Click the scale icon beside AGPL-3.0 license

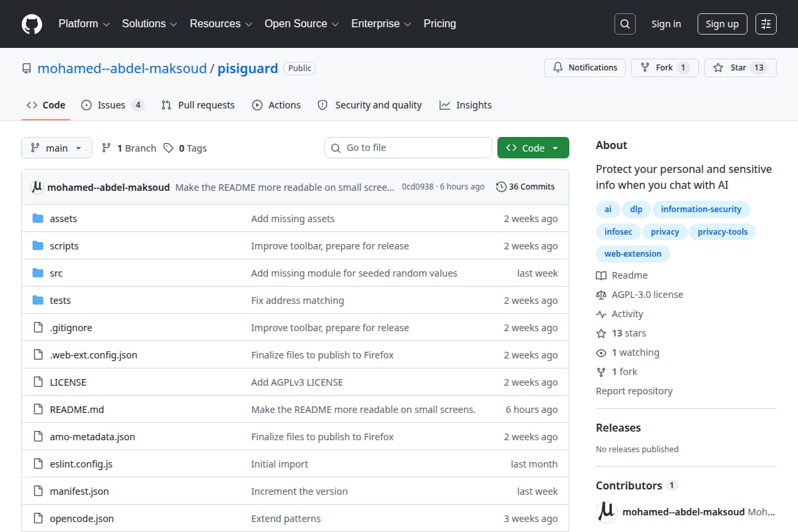pyautogui.click(x=601, y=295)
